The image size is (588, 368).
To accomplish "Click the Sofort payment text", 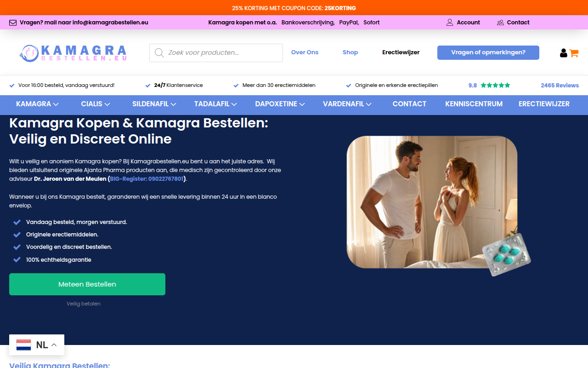I will (371, 23).
